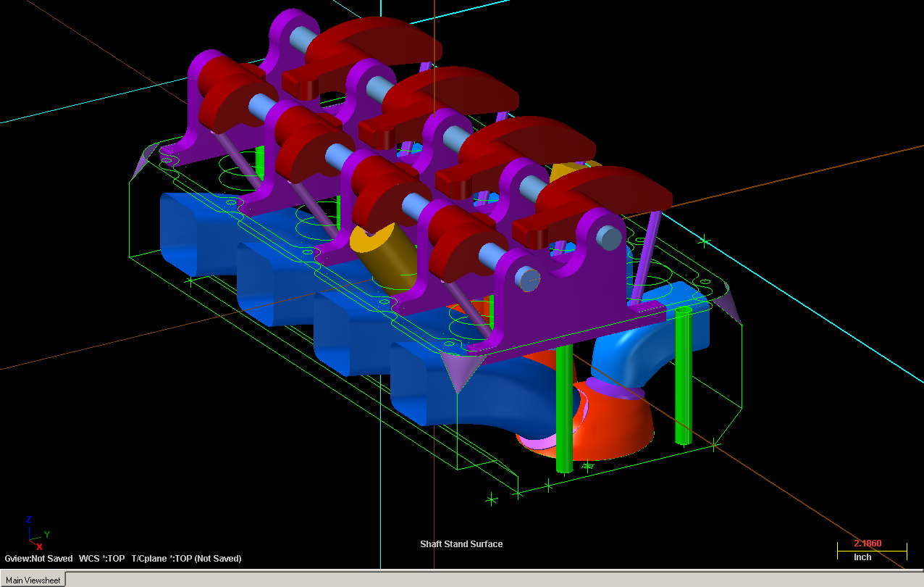
Task: Click the T/Cplane *:TOP (Not Saved) label
Action: (x=186, y=559)
